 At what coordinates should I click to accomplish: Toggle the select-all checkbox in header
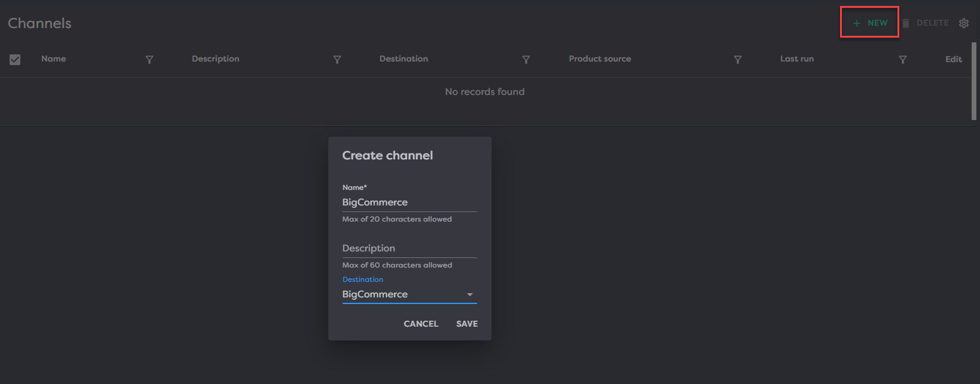coord(15,60)
